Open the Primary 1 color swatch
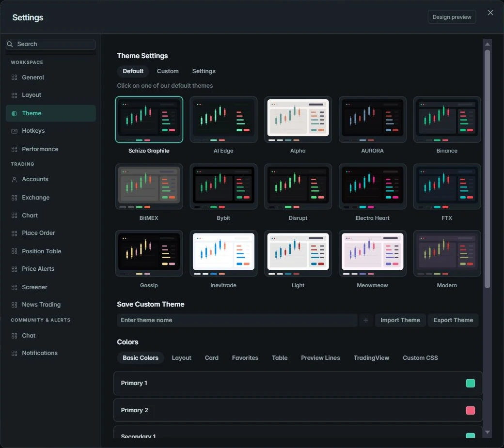 click(470, 383)
